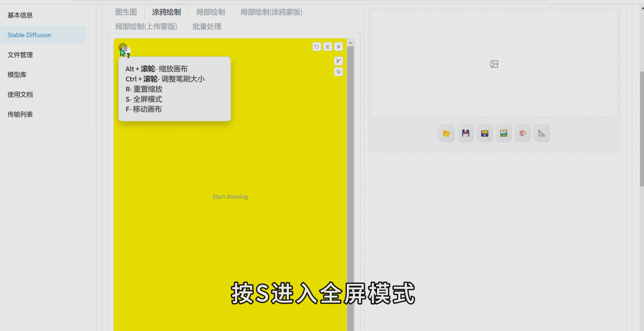Undo the last sketch stroke
The width and height of the screenshot is (644, 331).
(x=317, y=47)
